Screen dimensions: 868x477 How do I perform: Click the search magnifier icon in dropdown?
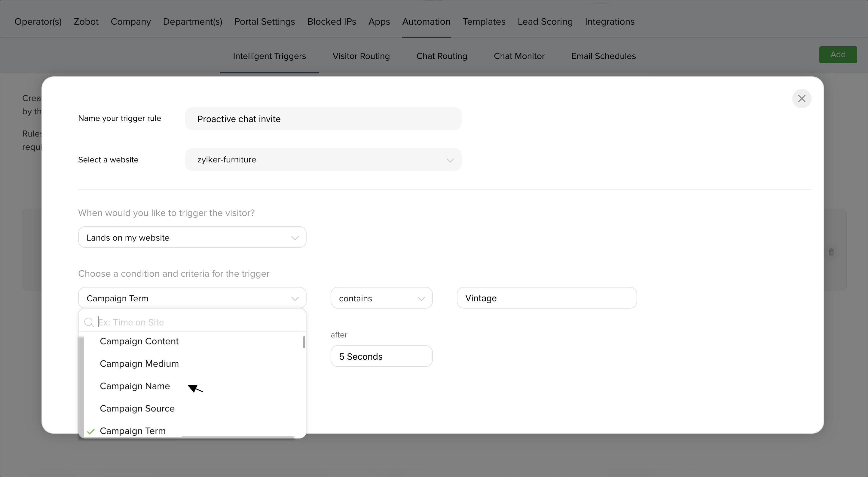point(89,322)
